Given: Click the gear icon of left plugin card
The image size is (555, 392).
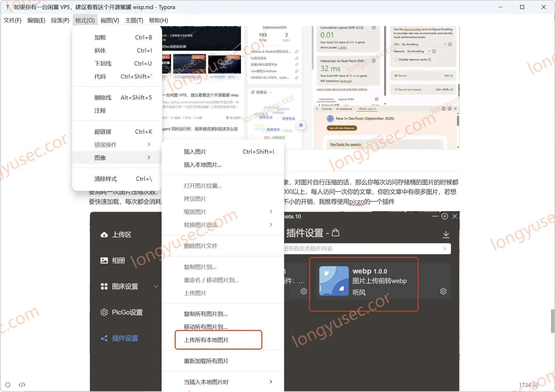Looking at the screenshot, I should [303, 291].
